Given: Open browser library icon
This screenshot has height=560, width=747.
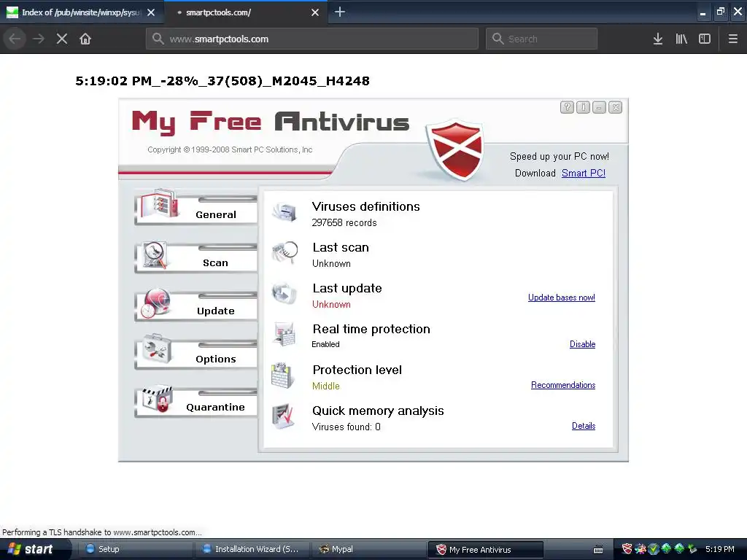Looking at the screenshot, I should 681,39.
